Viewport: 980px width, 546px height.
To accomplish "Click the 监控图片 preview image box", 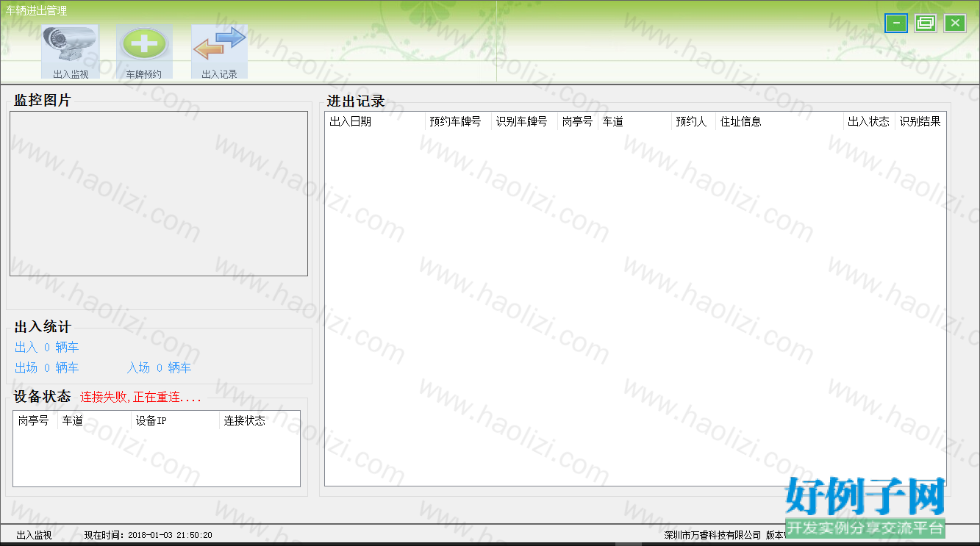I will [159, 194].
